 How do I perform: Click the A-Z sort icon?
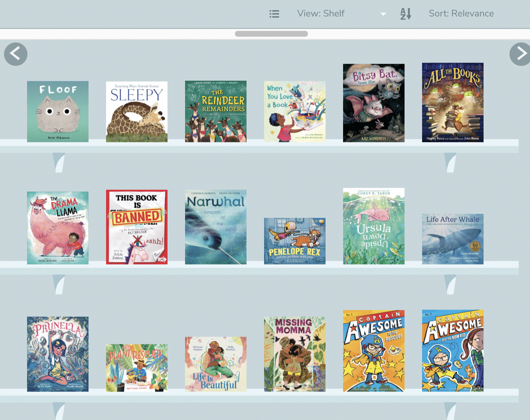point(406,14)
